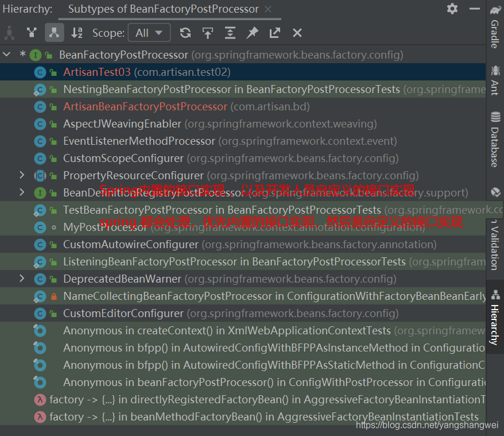The height and width of the screenshot is (436, 504).
Task: Click the autoscroll to source icon
Action: (x=207, y=33)
